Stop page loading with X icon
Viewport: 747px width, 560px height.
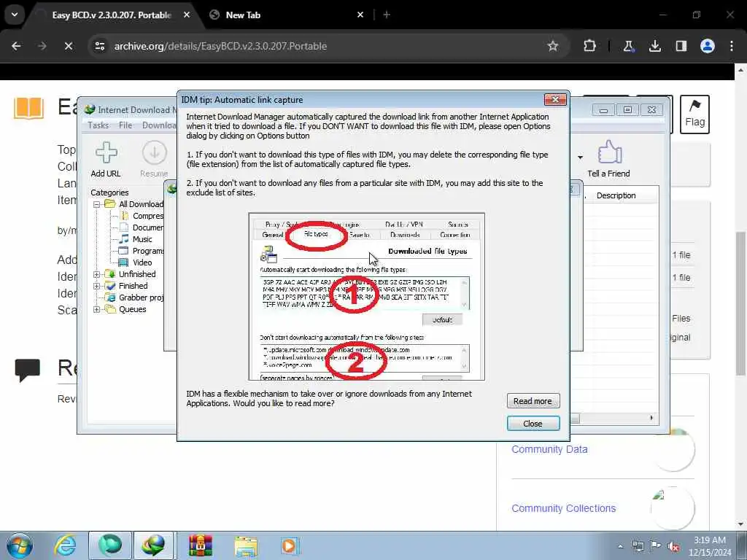[x=68, y=46]
